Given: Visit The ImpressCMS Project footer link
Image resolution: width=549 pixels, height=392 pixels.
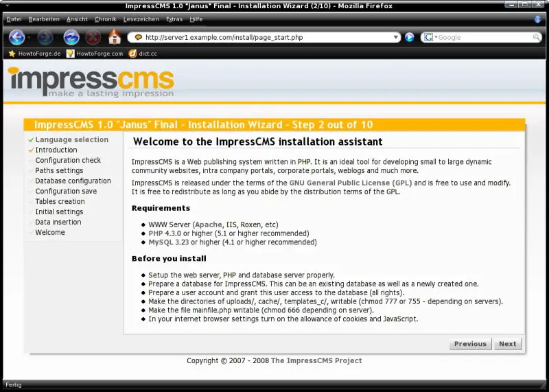Looking at the screenshot, I should 316,360.
